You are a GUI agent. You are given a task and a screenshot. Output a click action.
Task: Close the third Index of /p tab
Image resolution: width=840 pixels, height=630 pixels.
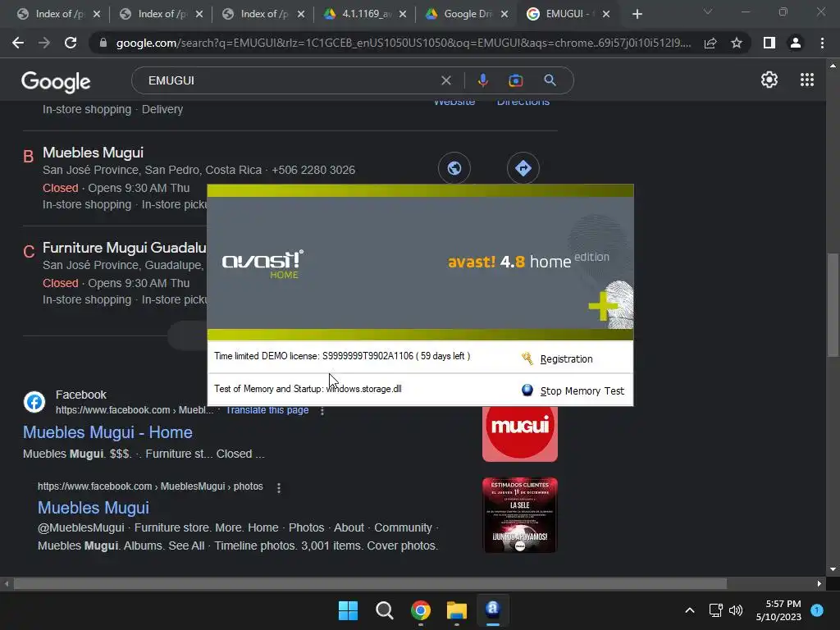[x=301, y=15]
